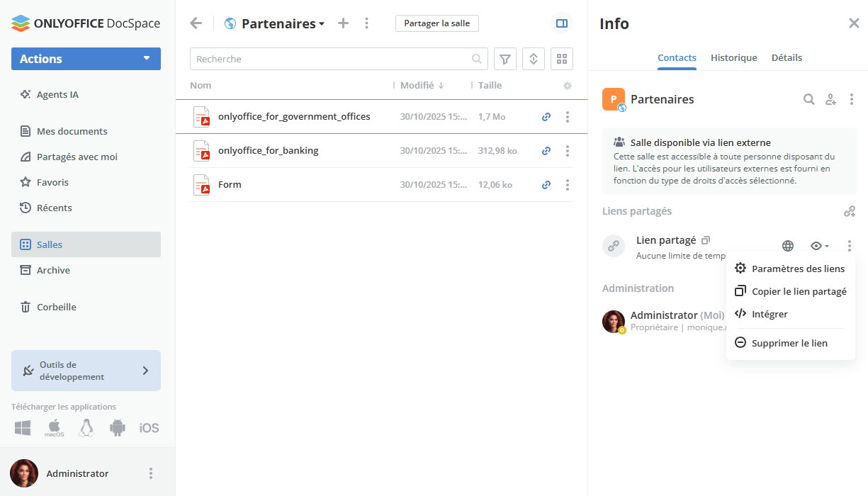The height and width of the screenshot is (496, 868).
Task: Open the sort options icon
Action: [x=533, y=59]
